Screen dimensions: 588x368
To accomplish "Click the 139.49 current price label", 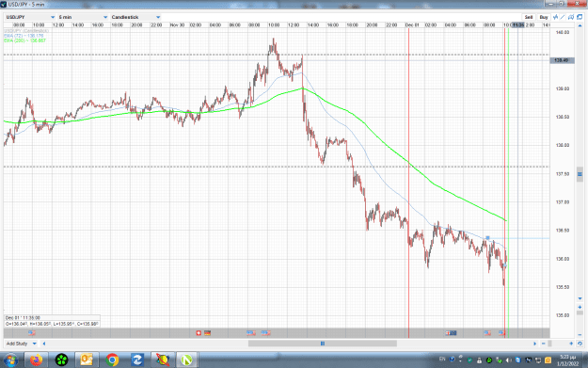I will click(562, 60).
